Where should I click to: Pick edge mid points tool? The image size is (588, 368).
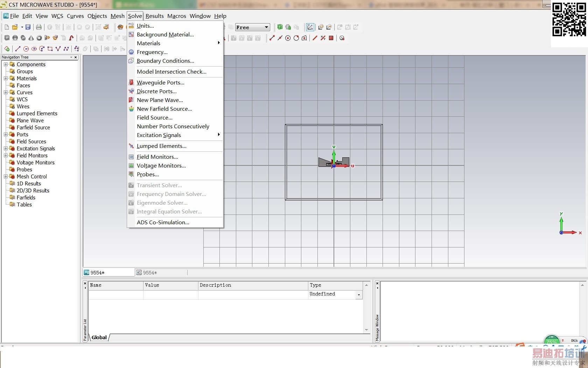[x=280, y=38]
